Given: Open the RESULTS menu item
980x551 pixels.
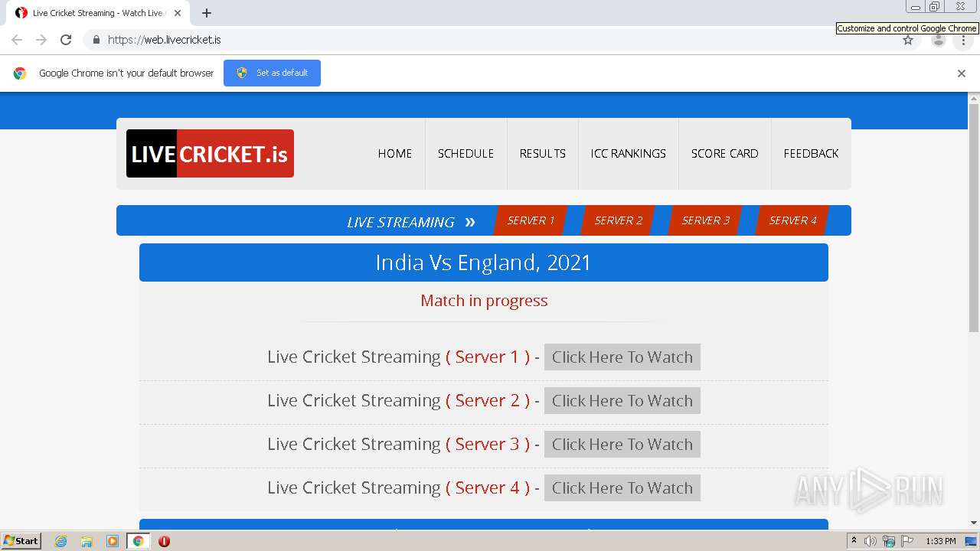Looking at the screenshot, I should pos(543,154).
